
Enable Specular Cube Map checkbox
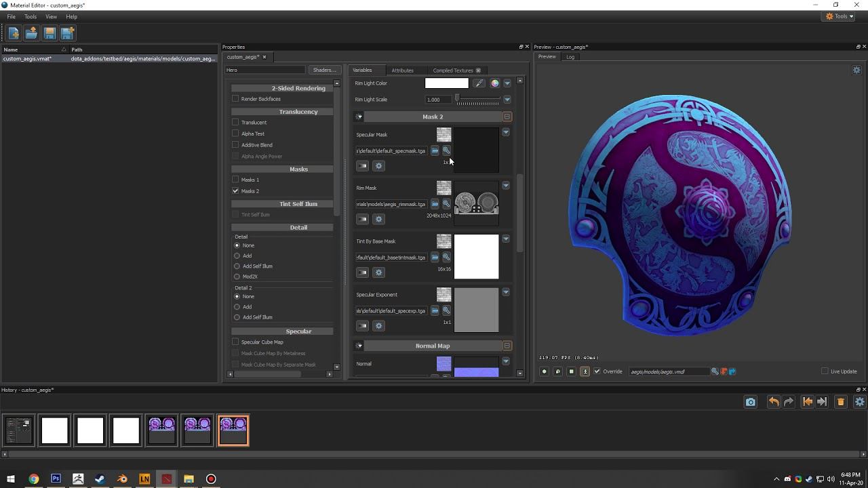(235, 342)
